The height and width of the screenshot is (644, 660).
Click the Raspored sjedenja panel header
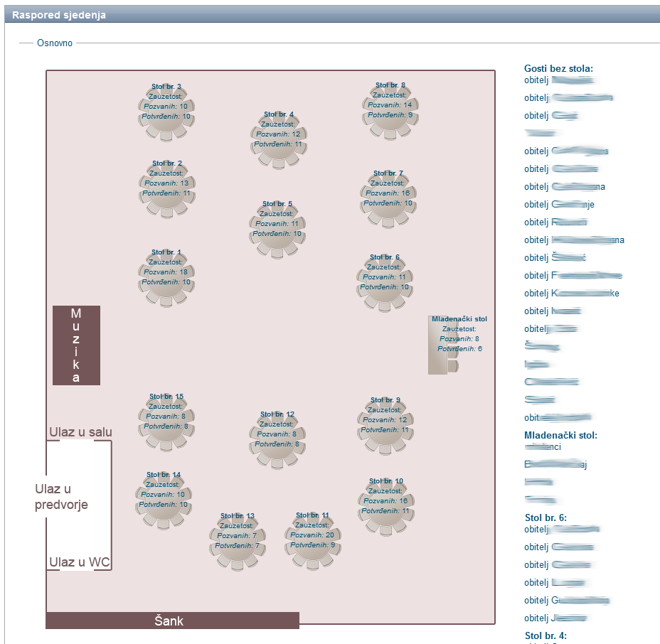[59, 15]
